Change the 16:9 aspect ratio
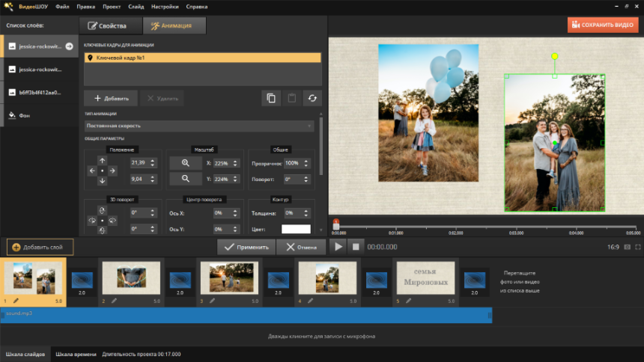Screen dimensions: 644x362 [613, 247]
